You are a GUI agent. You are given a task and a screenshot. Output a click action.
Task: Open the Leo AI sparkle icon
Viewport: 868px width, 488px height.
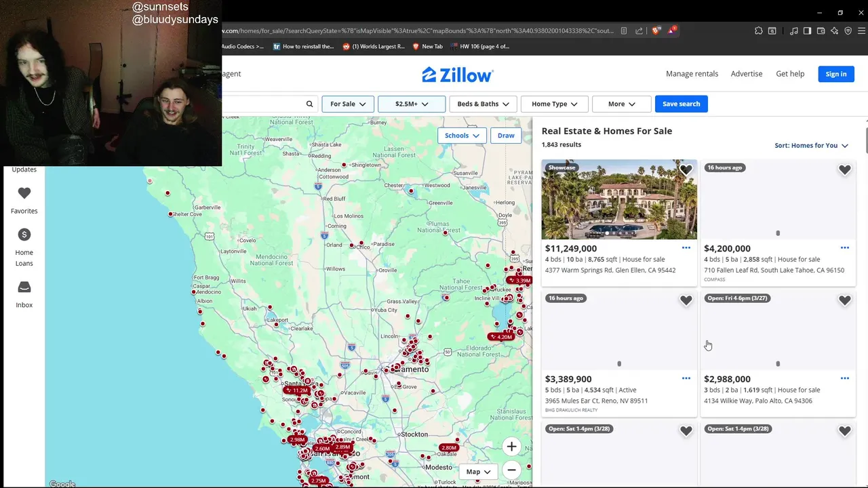(x=834, y=30)
